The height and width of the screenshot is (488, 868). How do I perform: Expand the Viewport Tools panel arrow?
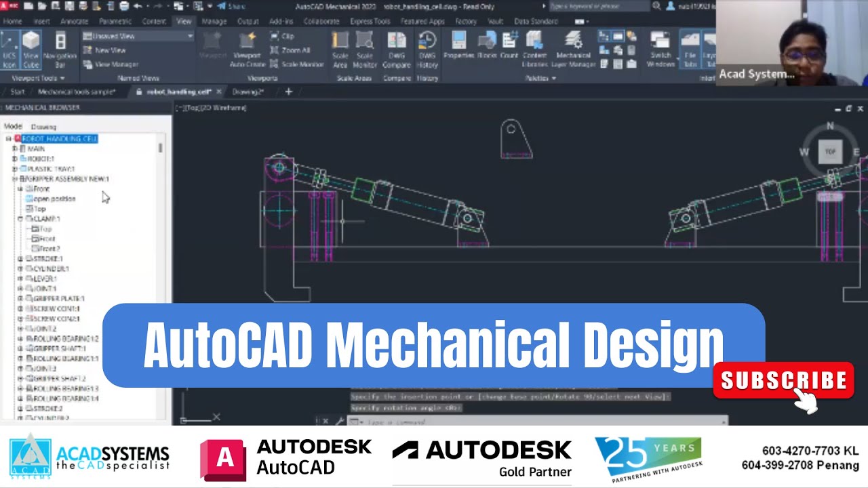[62, 79]
